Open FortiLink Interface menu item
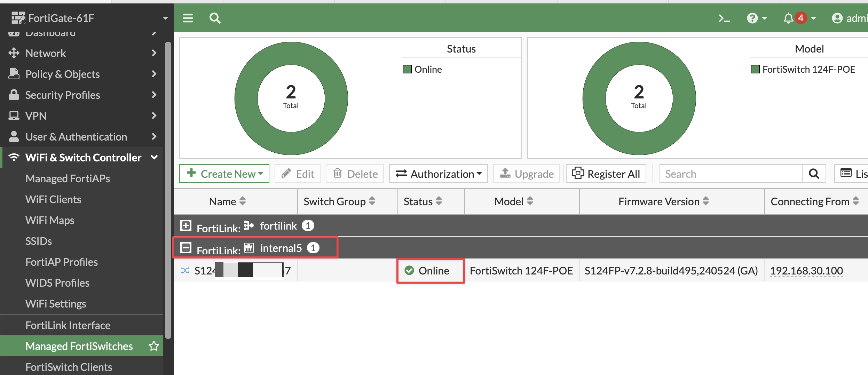Viewport: 868px width, 375px height. pyautogui.click(x=68, y=325)
